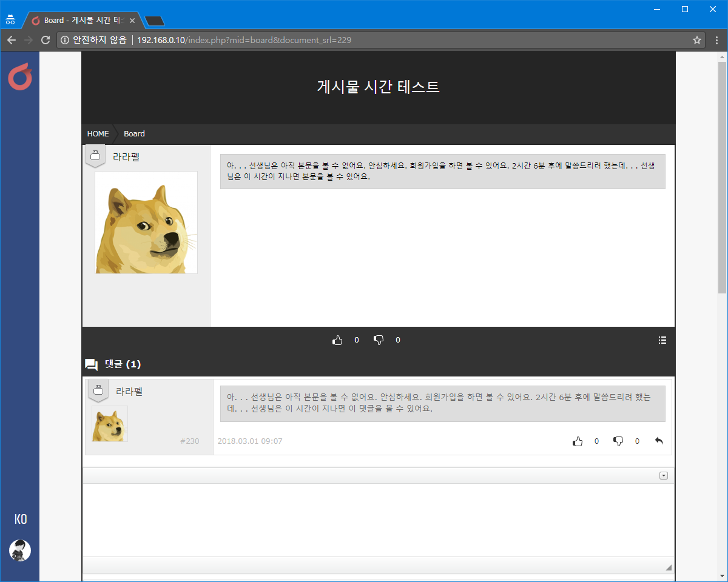This screenshot has height=582, width=728.
Task: Click the 댓글 (1) heading
Action: pyautogui.click(x=123, y=364)
